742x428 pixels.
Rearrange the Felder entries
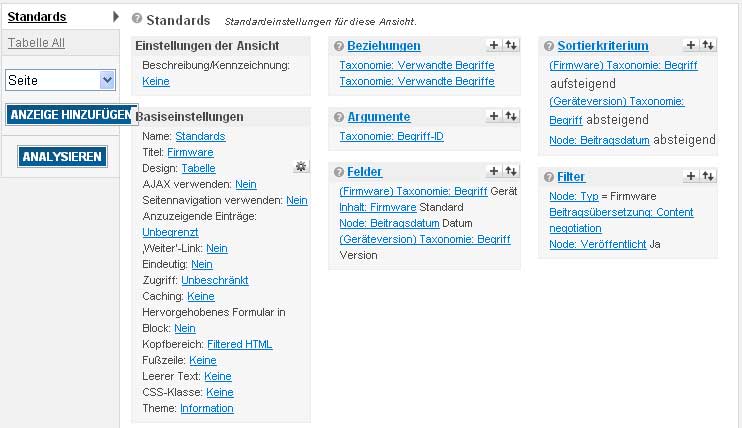509,171
